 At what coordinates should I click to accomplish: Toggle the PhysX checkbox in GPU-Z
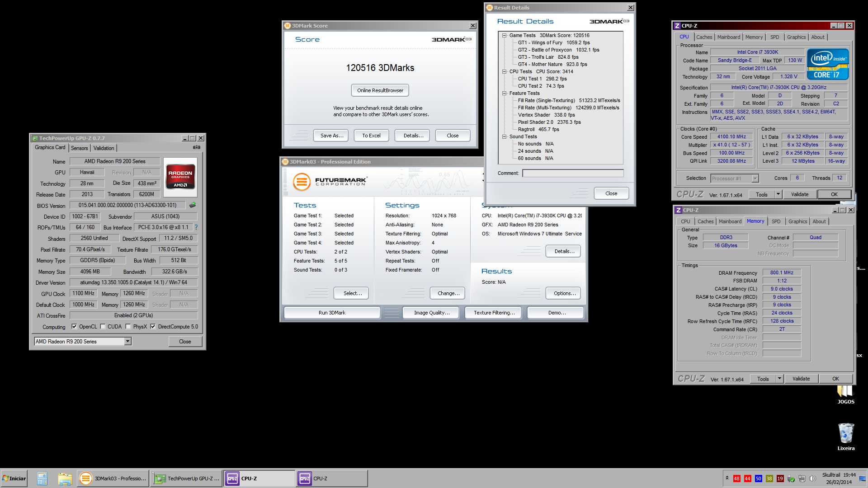point(128,326)
